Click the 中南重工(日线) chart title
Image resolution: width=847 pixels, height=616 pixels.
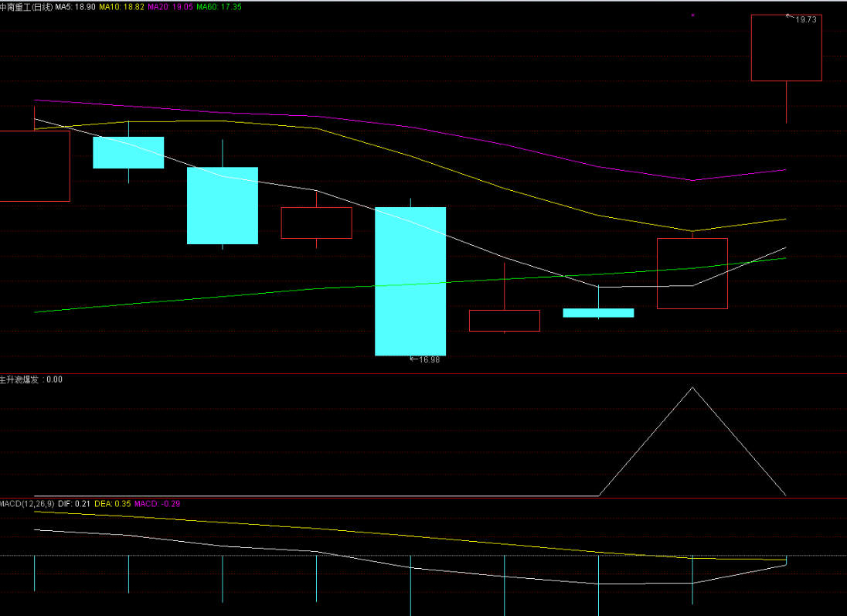26,7
